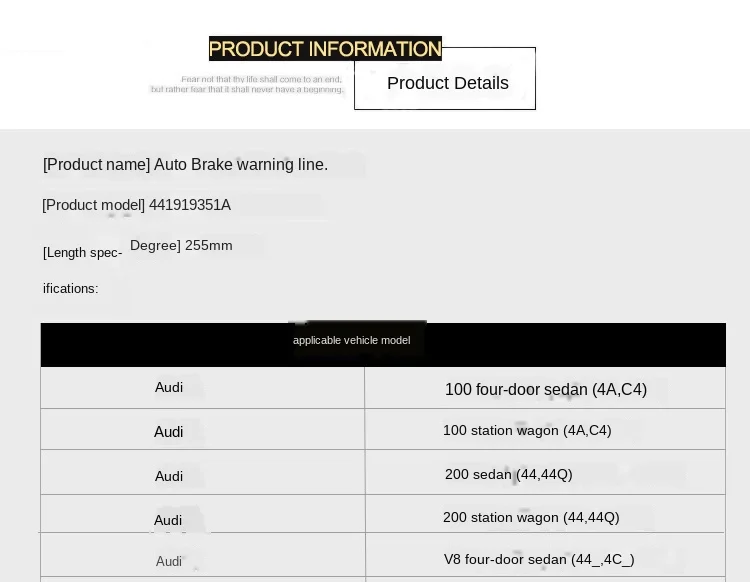Click the '200 station wagon (44,44Q)' cell

coord(531,517)
